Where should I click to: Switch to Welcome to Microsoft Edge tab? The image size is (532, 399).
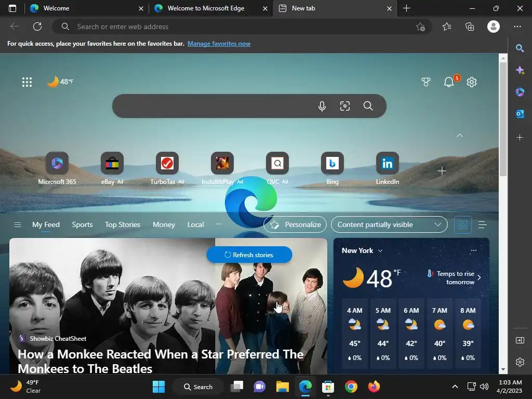coord(210,8)
